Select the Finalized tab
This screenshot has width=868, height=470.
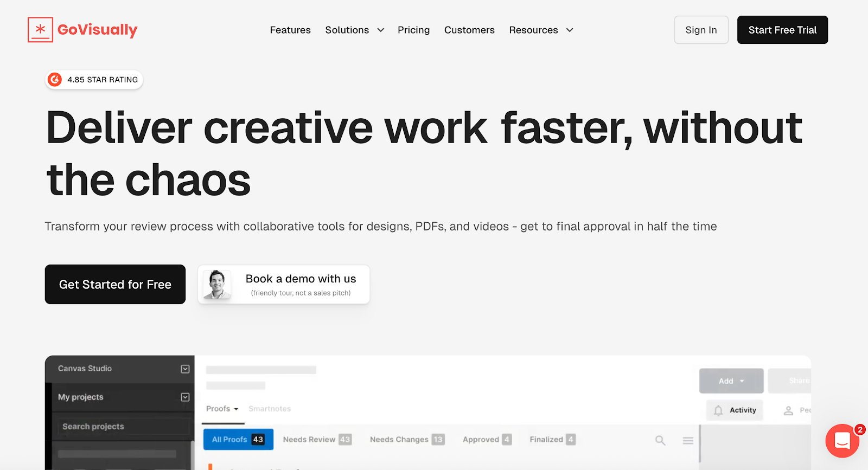point(552,440)
